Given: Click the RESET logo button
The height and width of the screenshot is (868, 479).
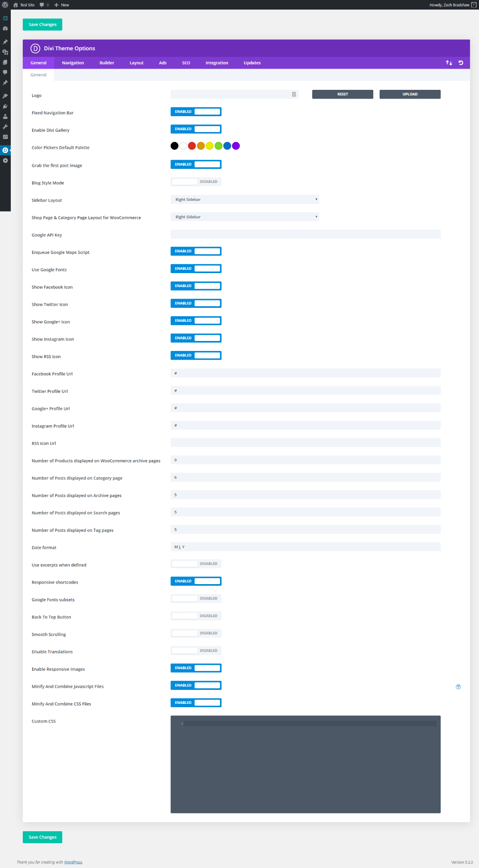Looking at the screenshot, I should [342, 94].
